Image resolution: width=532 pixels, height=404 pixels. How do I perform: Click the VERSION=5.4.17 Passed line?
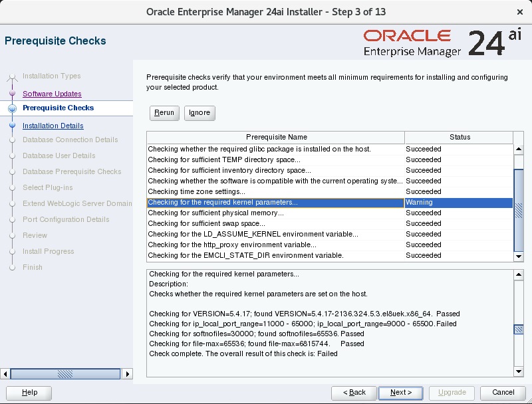click(305, 314)
